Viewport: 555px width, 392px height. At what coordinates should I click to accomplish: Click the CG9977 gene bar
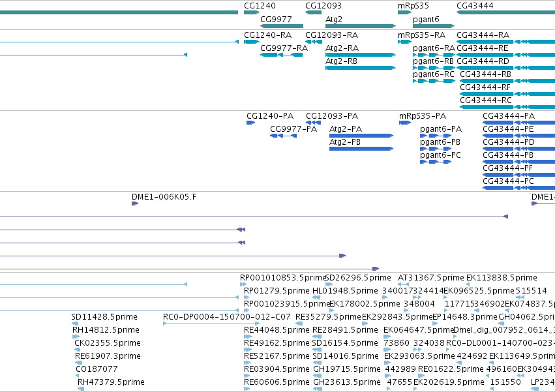[x=282, y=26]
